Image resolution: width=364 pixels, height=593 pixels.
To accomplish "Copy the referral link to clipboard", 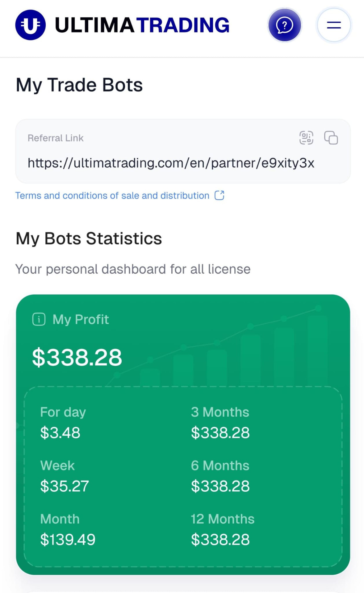I will (331, 138).
